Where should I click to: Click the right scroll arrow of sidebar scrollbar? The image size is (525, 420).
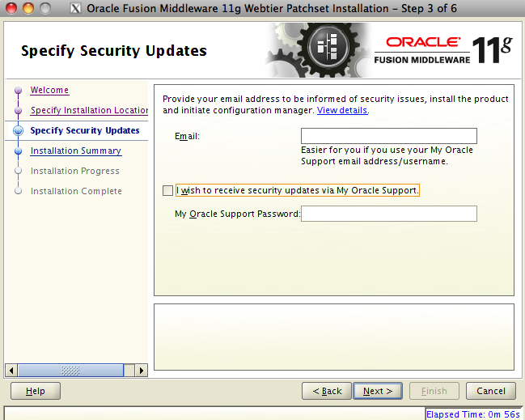click(142, 370)
